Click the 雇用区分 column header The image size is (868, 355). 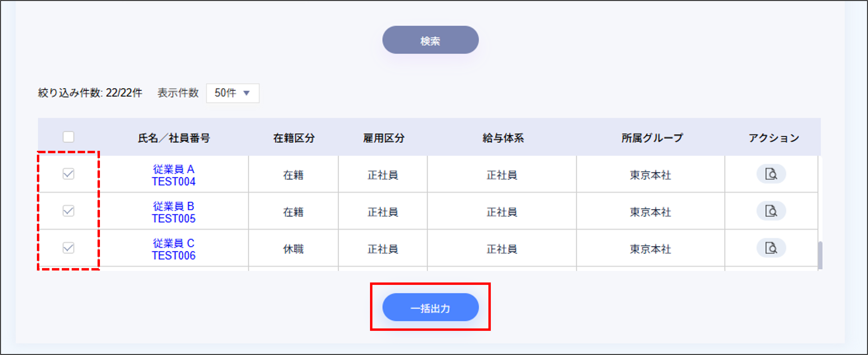click(x=384, y=137)
